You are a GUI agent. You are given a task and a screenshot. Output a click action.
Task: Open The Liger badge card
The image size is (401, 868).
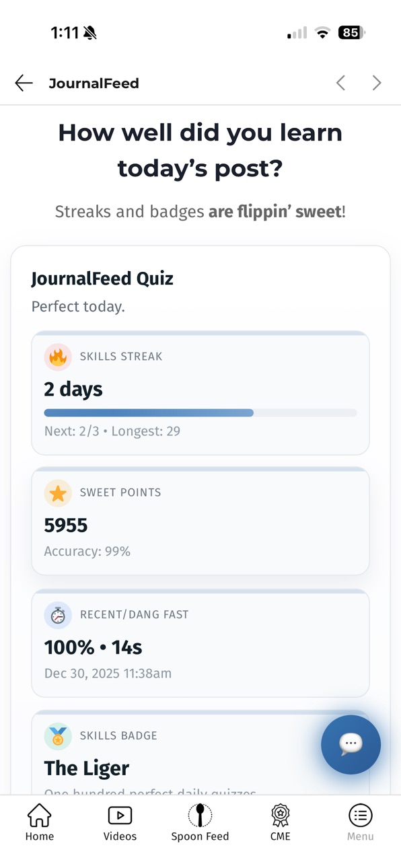200,752
